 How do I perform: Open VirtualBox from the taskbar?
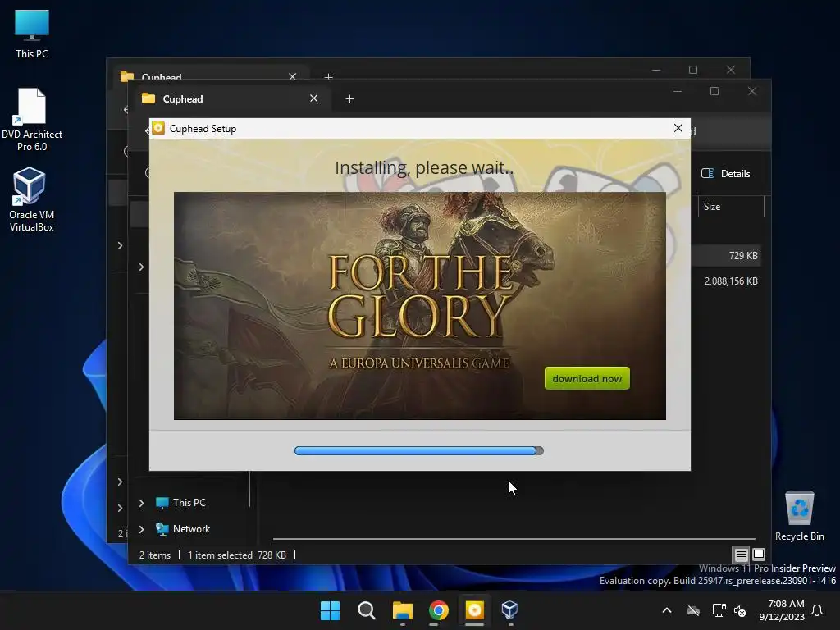tap(509, 610)
